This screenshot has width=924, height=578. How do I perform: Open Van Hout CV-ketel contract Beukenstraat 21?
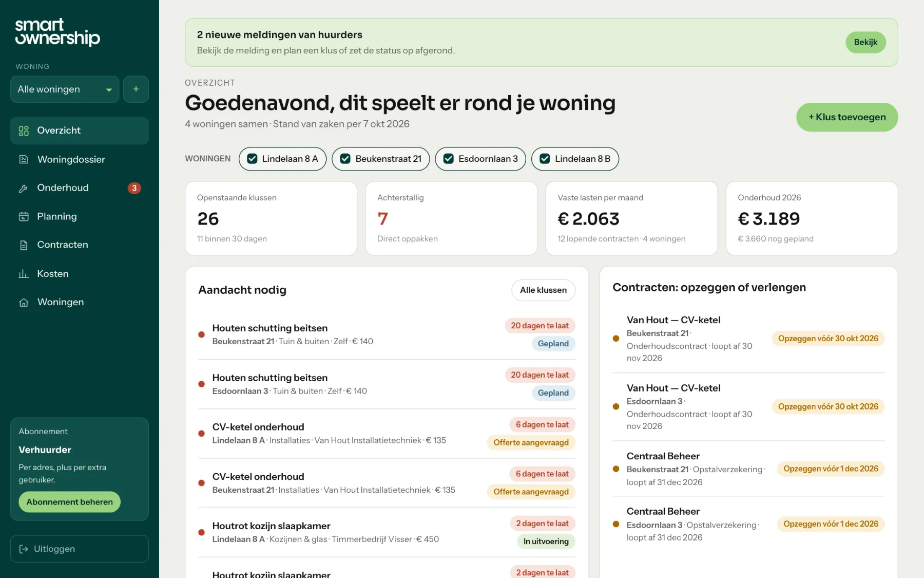click(748, 339)
